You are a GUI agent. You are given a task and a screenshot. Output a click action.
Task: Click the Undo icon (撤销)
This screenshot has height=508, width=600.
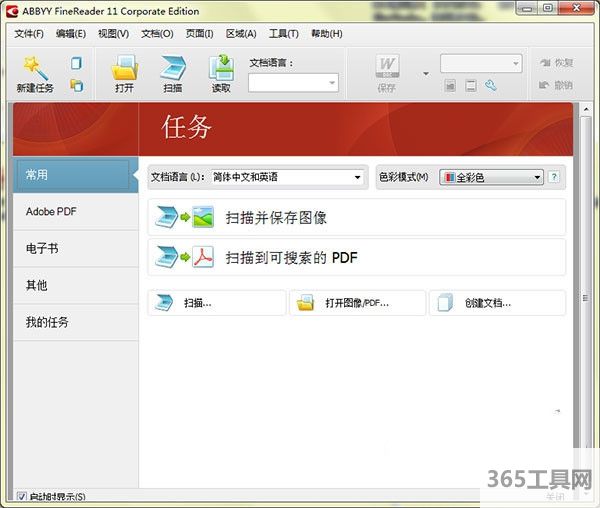click(544, 85)
